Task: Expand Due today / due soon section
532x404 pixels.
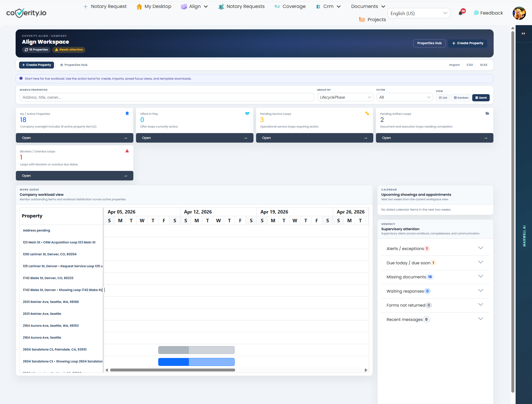Action: [435, 263]
